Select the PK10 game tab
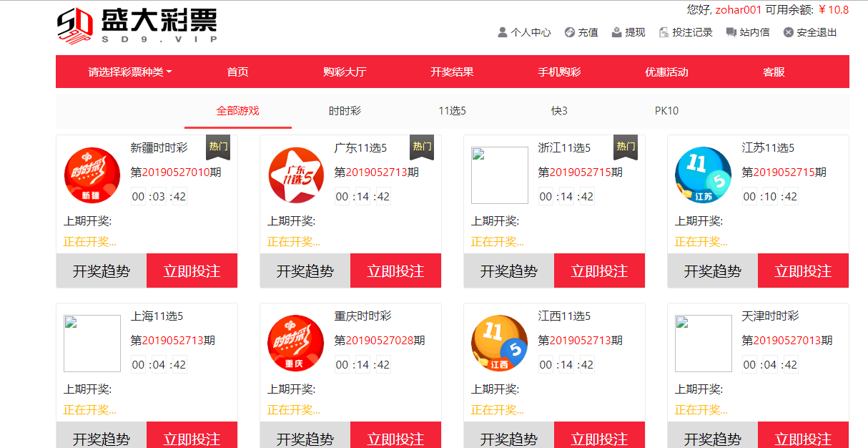The height and width of the screenshot is (448, 868). point(666,111)
